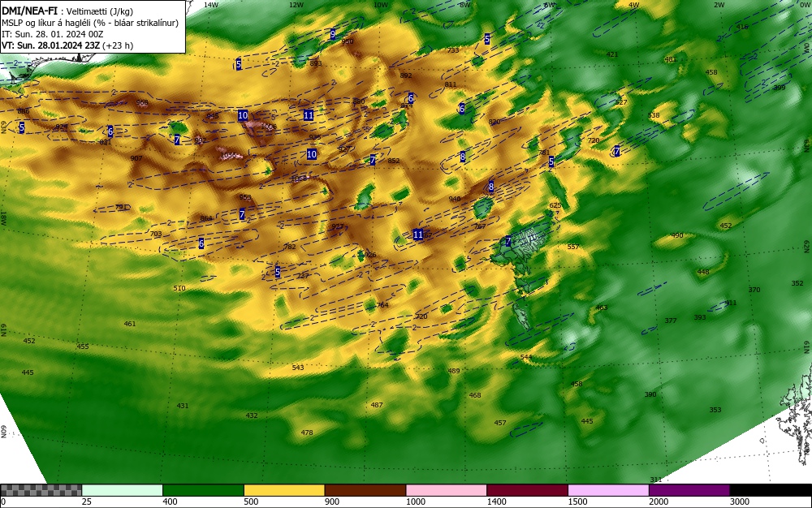Image resolution: width=812 pixels, height=508 pixels.
Task: Click the map value '490'
Action: [x=677, y=235]
